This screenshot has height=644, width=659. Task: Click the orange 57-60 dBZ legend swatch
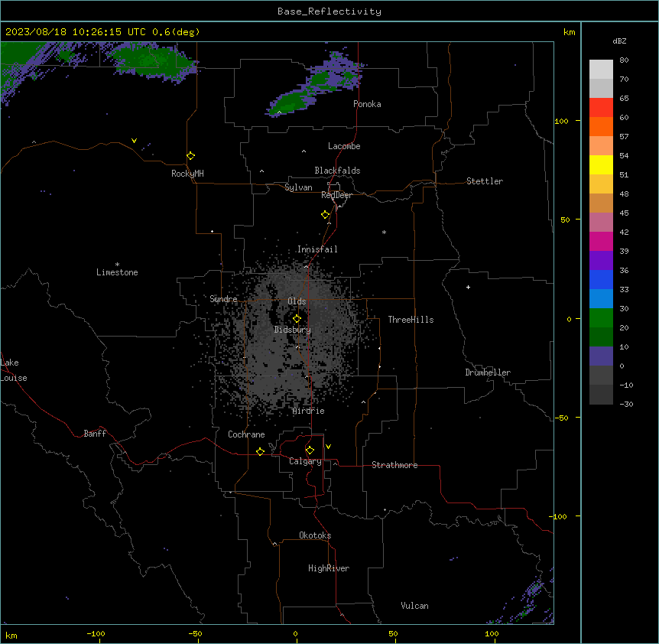pyautogui.click(x=601, y=126)
